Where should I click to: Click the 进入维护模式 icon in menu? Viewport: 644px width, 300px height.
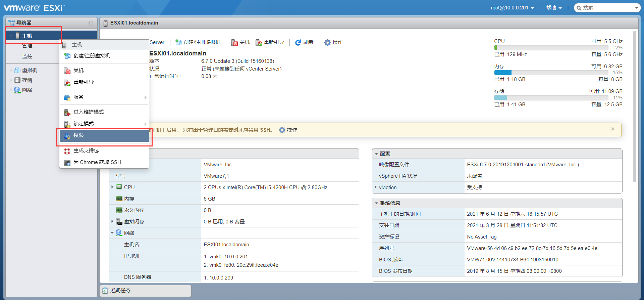(67, 112)
